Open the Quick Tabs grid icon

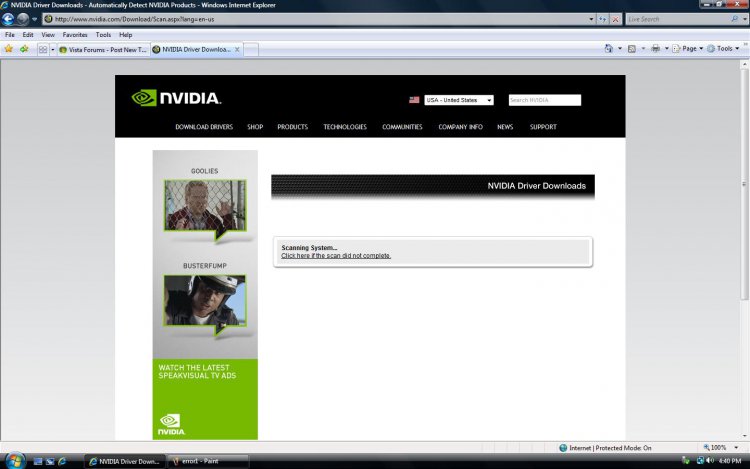[43, 49]
